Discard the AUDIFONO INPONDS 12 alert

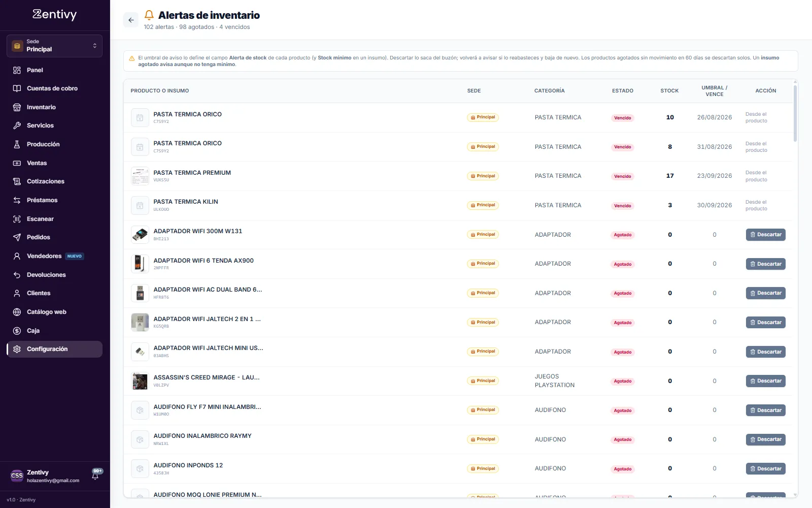pos(765,469)
